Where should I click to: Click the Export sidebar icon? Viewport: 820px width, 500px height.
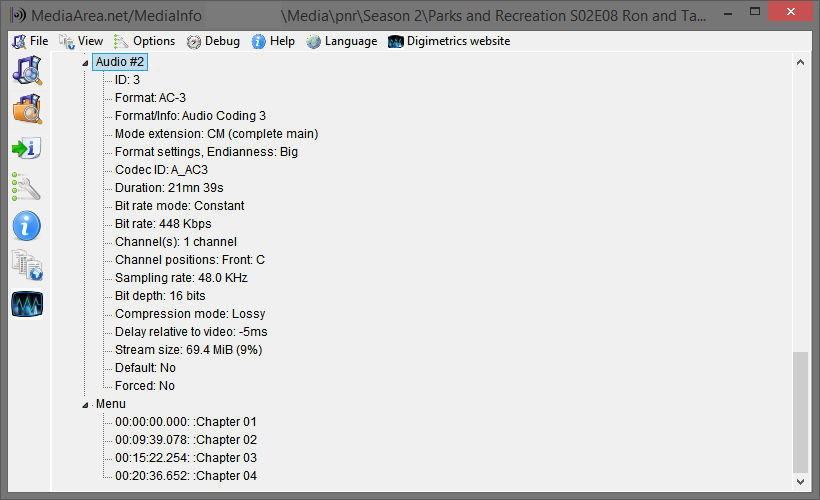[x=27, y=148]
